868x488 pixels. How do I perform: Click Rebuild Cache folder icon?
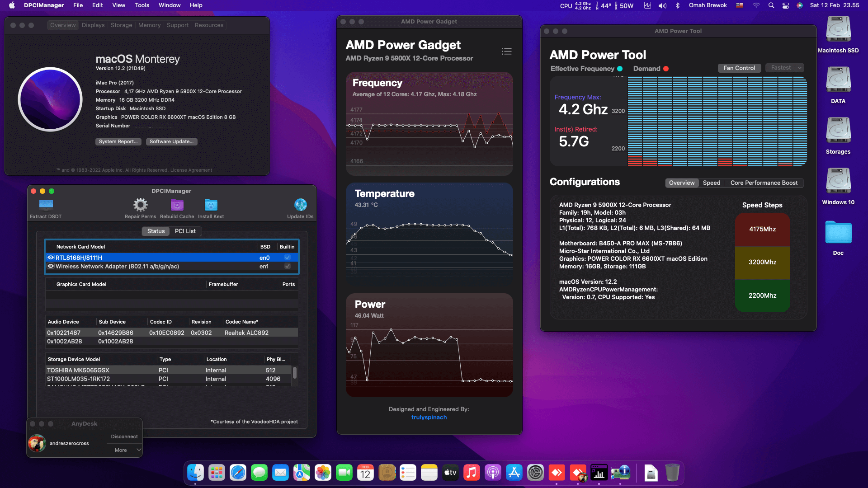[177, 205]
